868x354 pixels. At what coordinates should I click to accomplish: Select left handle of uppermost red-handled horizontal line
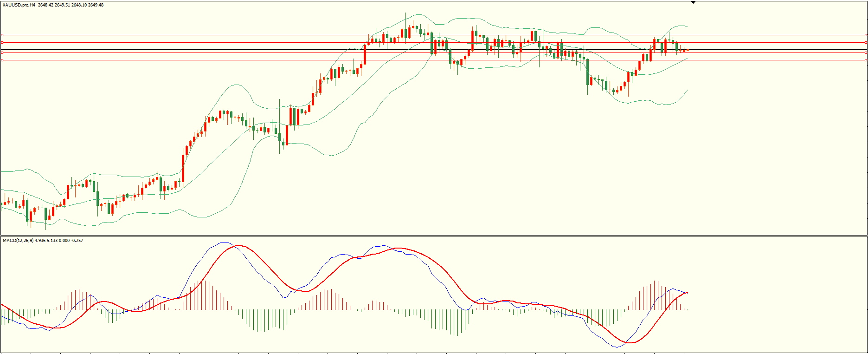coord(2,35)
